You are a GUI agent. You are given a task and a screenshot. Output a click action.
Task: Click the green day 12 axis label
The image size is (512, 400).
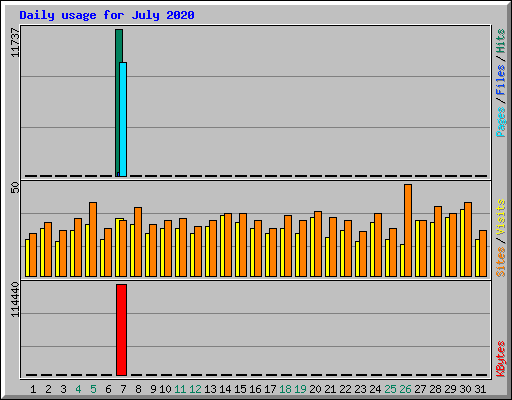coord(195,389)
